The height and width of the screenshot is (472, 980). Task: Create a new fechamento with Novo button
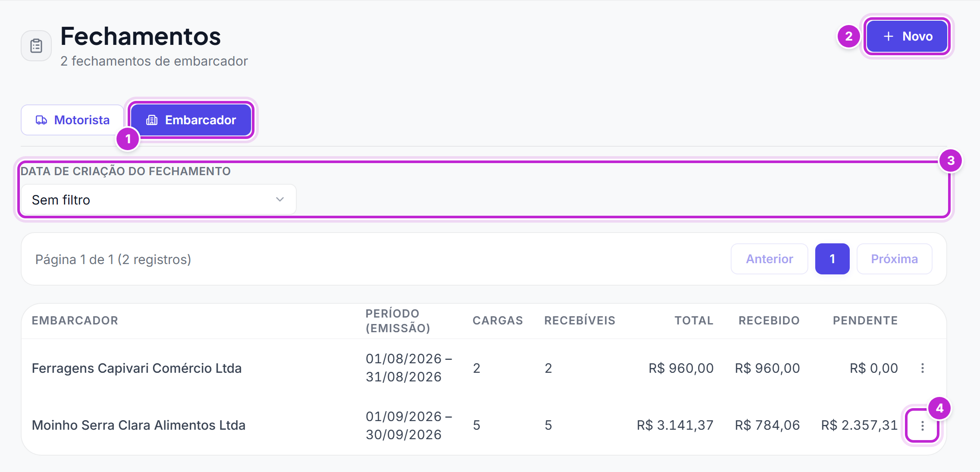tap(907, 36)
